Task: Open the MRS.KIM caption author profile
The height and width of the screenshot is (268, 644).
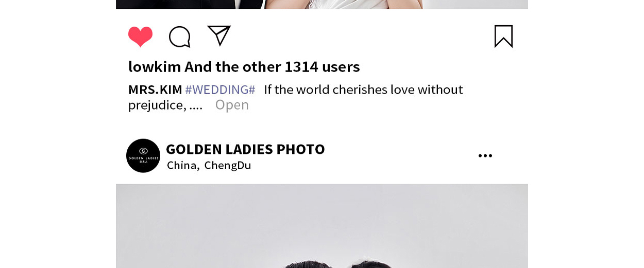Action: tap(155, 90)
